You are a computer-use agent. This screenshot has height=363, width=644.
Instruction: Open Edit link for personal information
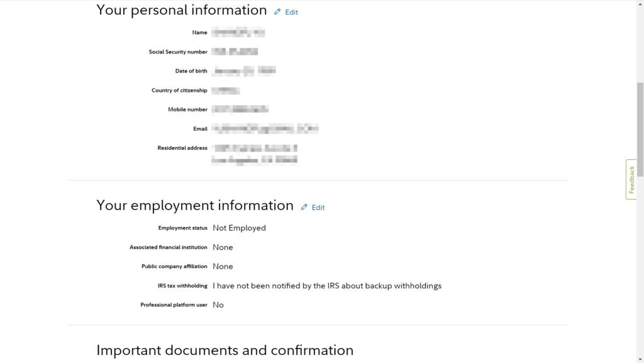pos(292,13)
